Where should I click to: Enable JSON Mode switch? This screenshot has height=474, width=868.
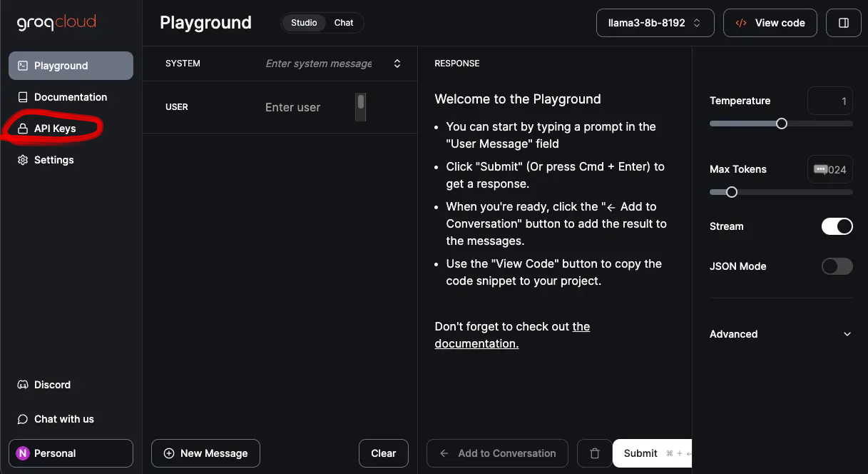[837, 266]
